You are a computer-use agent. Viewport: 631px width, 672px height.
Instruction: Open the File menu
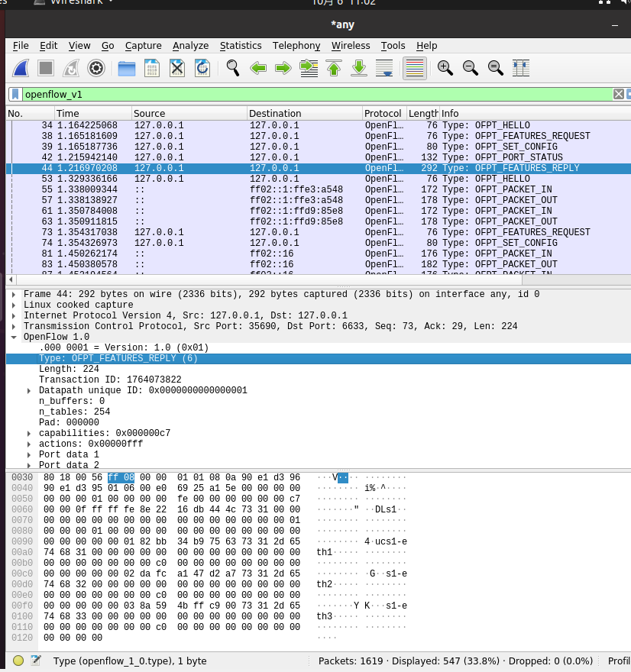click(x=21, y=45)
